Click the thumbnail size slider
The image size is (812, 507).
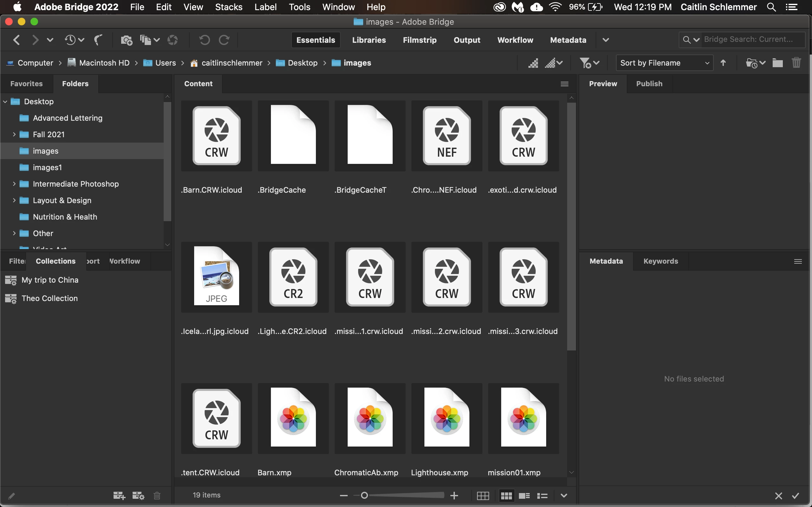[x=364, y=495]
